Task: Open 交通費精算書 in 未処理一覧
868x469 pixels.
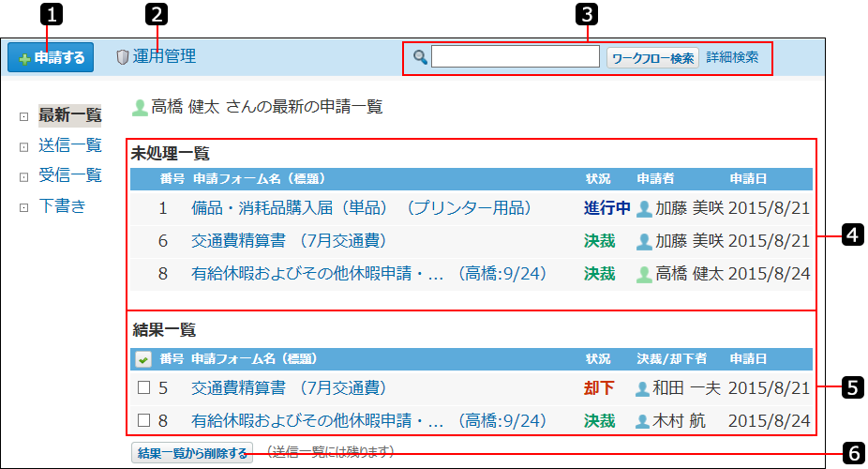Action: click(289, 241)
